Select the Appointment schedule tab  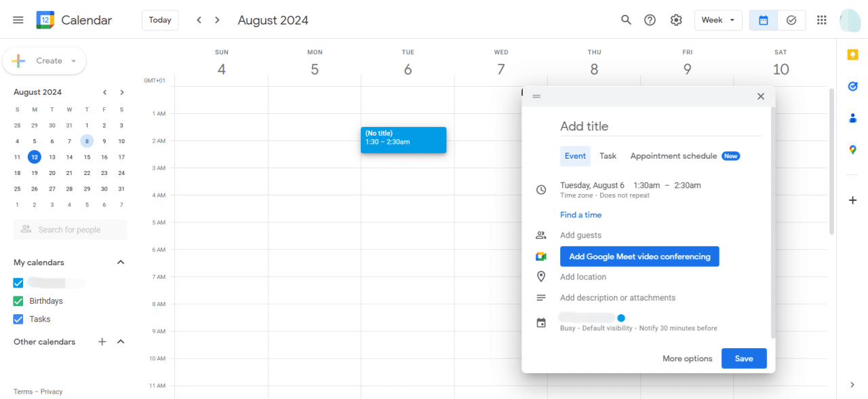[x=671, y=155]
